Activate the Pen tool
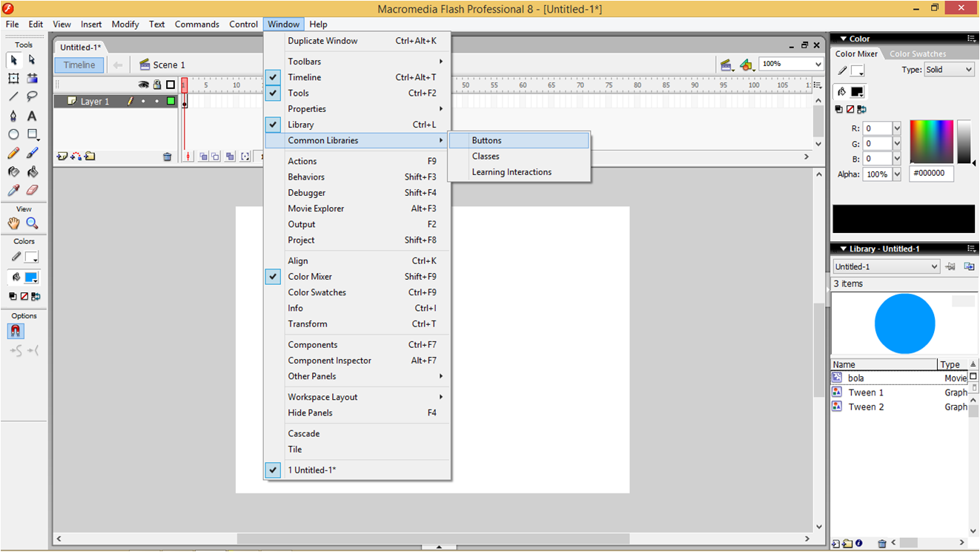 click(13, 116)
